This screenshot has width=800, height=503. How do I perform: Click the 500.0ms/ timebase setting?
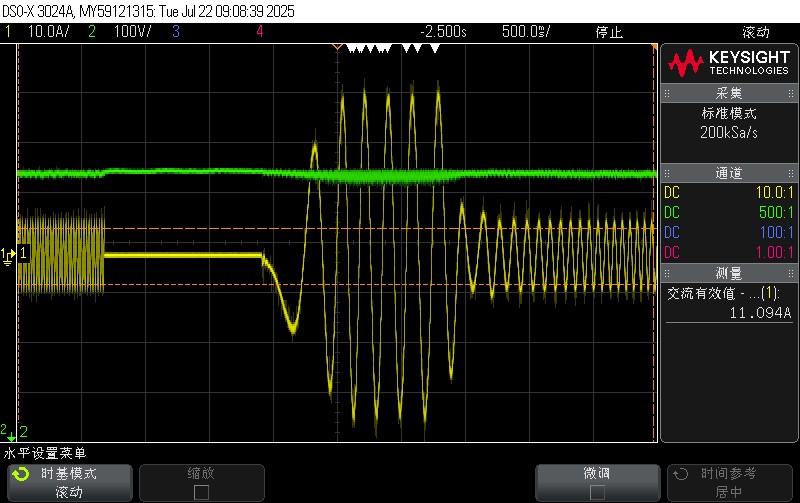coord(526,32)
